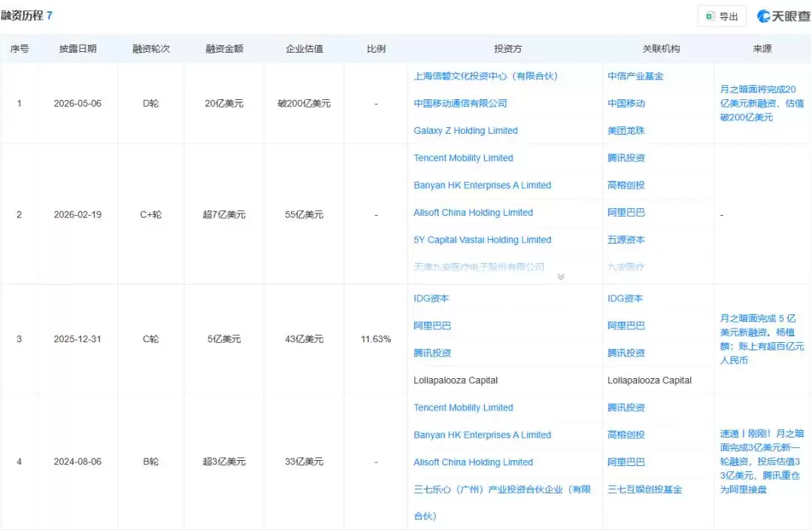
Task: Open 高榕创投 institution in the C+轮 row
Action: (626, 185)
